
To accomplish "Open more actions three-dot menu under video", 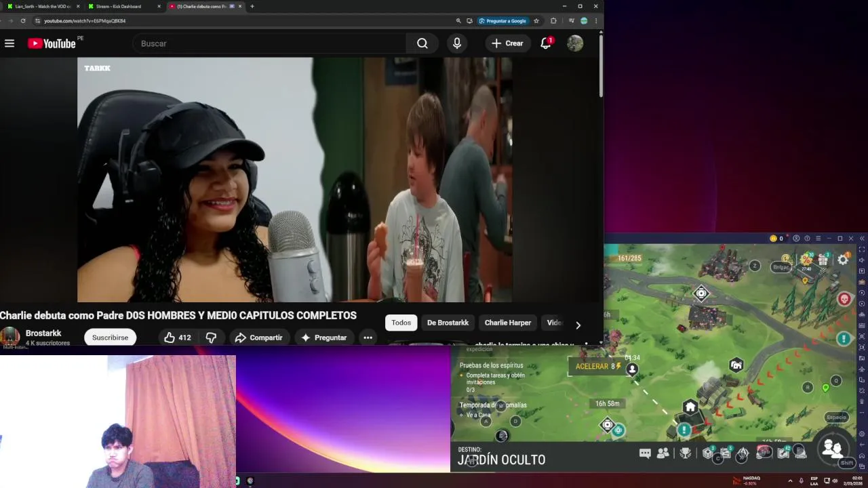I will [x=368, y=338].
